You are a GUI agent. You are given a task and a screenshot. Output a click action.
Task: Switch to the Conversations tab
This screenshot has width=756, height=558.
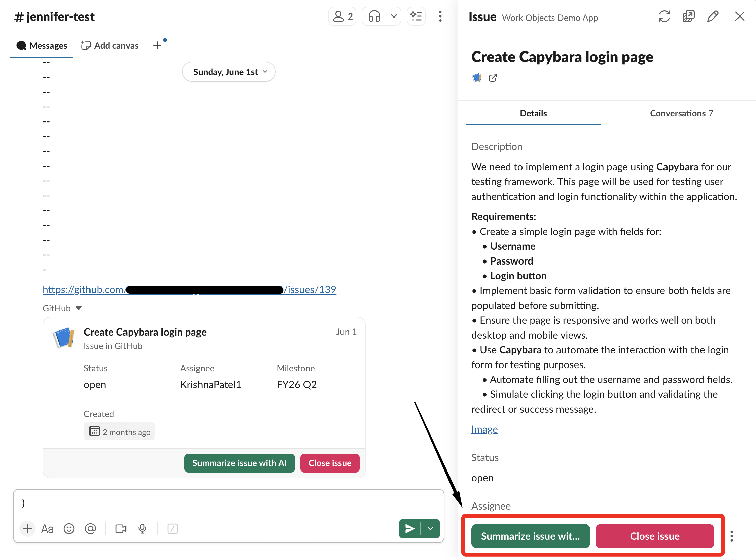click(681, 113)
